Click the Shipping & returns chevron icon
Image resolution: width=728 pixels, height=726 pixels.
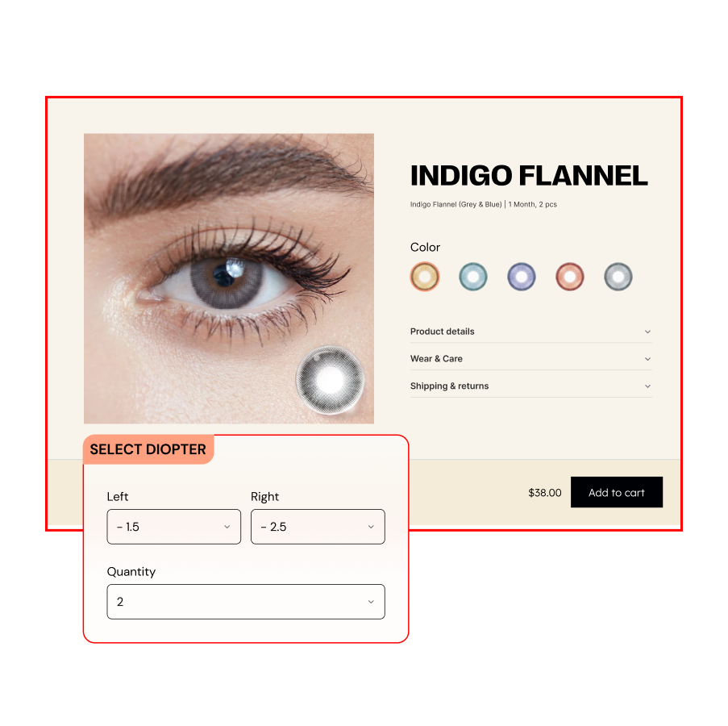click(647, 386)
